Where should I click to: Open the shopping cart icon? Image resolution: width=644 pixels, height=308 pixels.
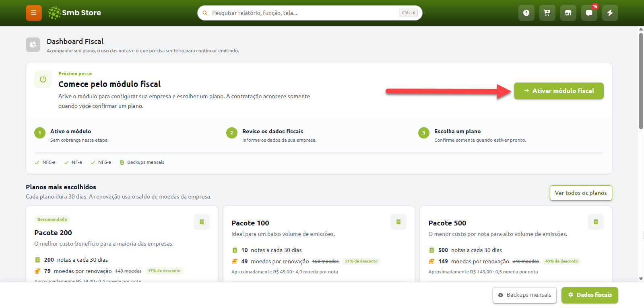click(x=547, y=13)
